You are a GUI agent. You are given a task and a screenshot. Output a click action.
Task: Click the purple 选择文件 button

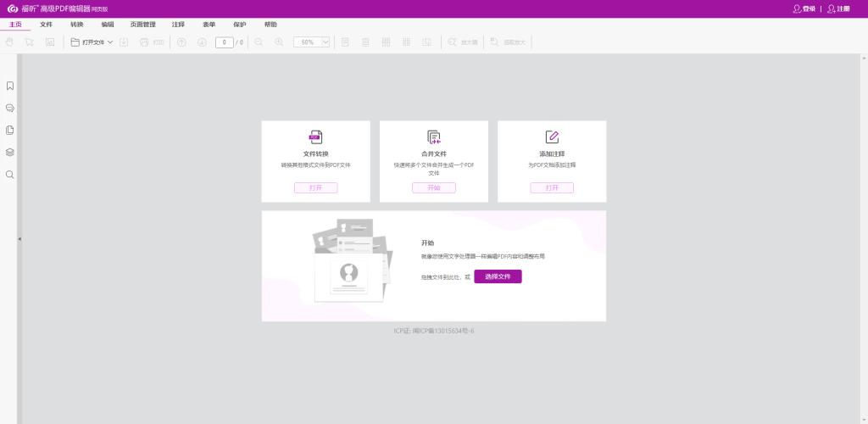(498, 276)
